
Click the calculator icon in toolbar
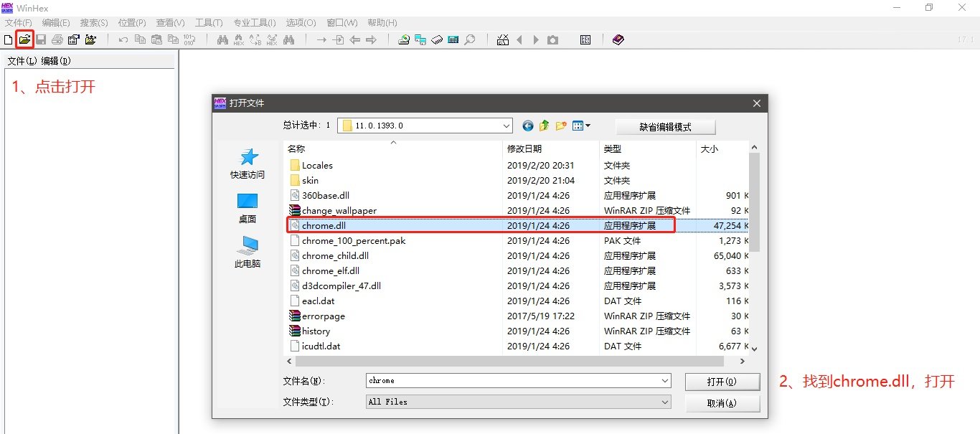(x=453, y=39)
